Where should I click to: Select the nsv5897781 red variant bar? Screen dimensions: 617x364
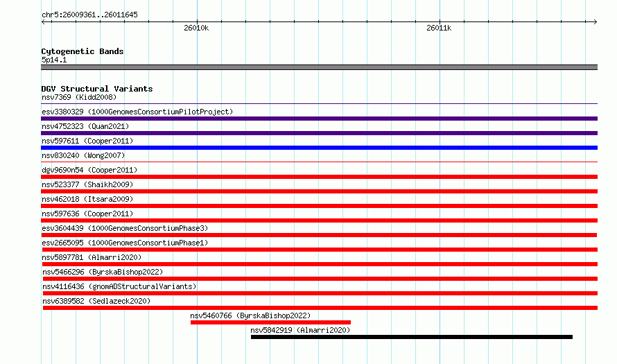pos(320,264)
